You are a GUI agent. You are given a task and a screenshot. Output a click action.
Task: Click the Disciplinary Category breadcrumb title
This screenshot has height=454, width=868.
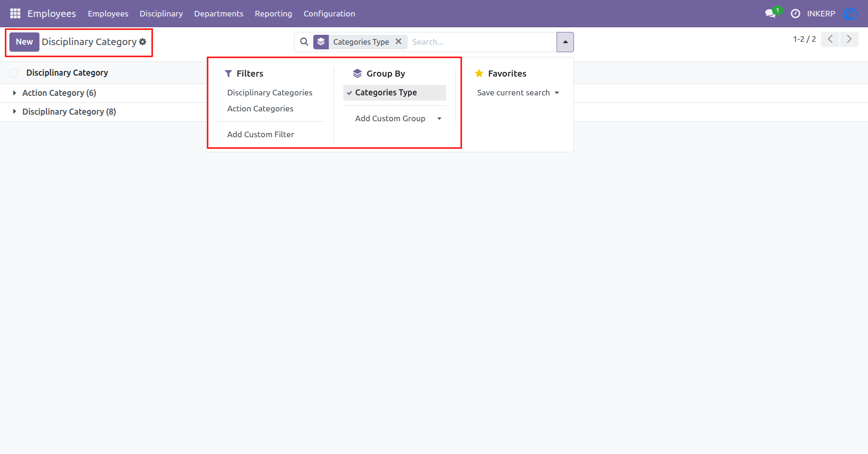coord(89,42)
